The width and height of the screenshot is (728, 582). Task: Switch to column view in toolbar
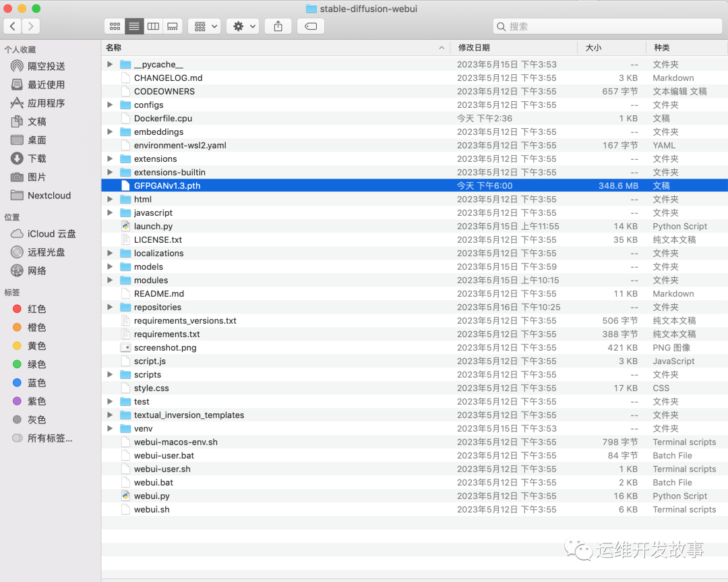(153, 26)
